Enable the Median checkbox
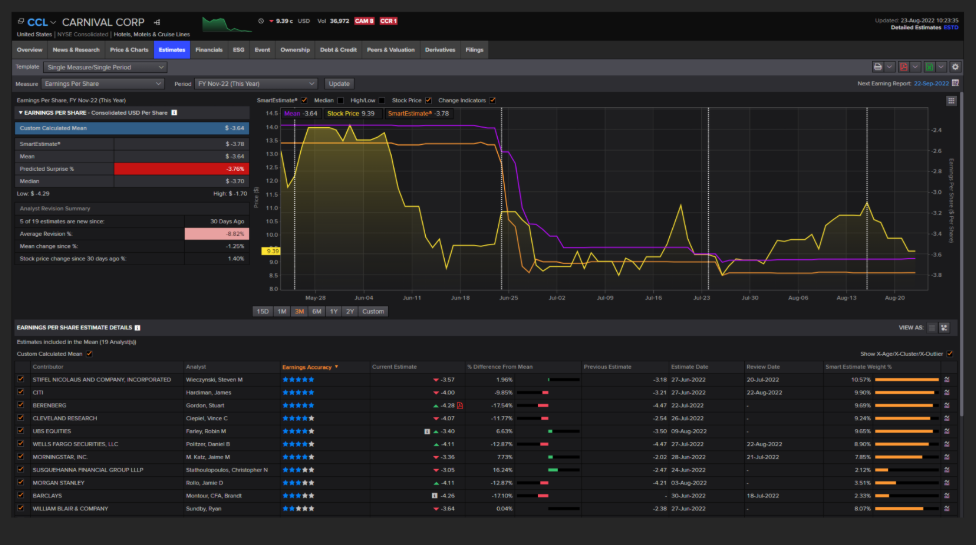This screenshot has width=976, height=545. pyautogui.click(x=340, y=100)
